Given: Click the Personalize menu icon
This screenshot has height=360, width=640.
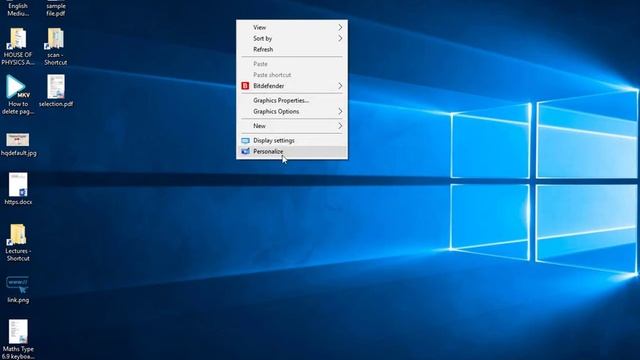Looking at the screenshot, I should [x=245, y=151].
